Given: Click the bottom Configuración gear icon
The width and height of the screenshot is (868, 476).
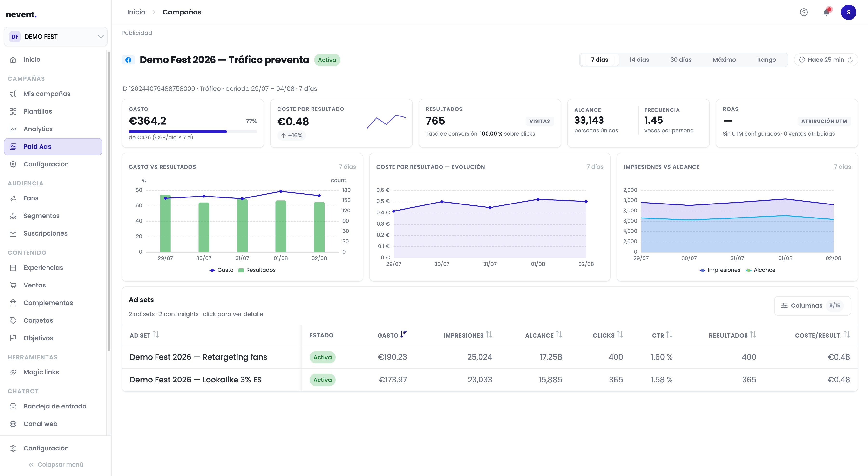Looking at the screenshot, I should 13,448.
